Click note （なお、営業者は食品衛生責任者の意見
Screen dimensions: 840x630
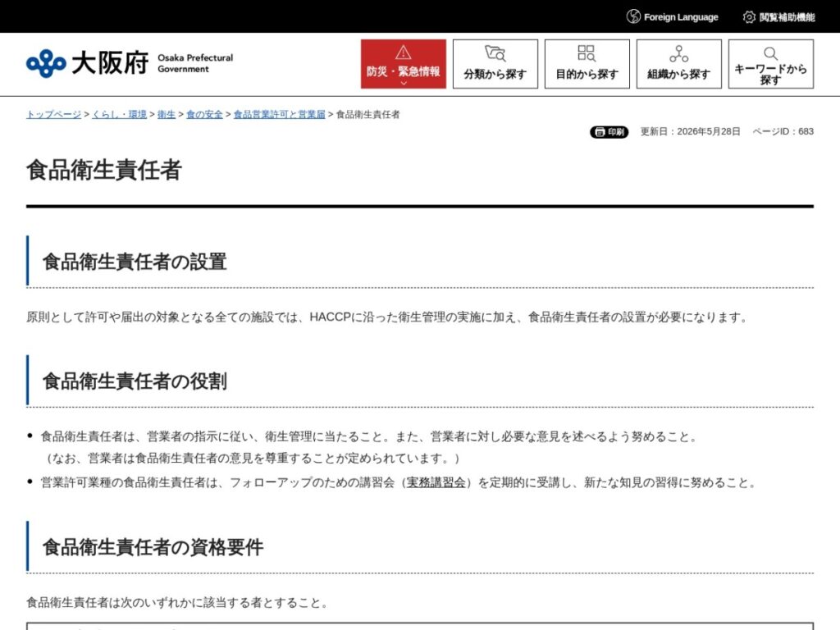pyautogui.click(x=250, y=459)
